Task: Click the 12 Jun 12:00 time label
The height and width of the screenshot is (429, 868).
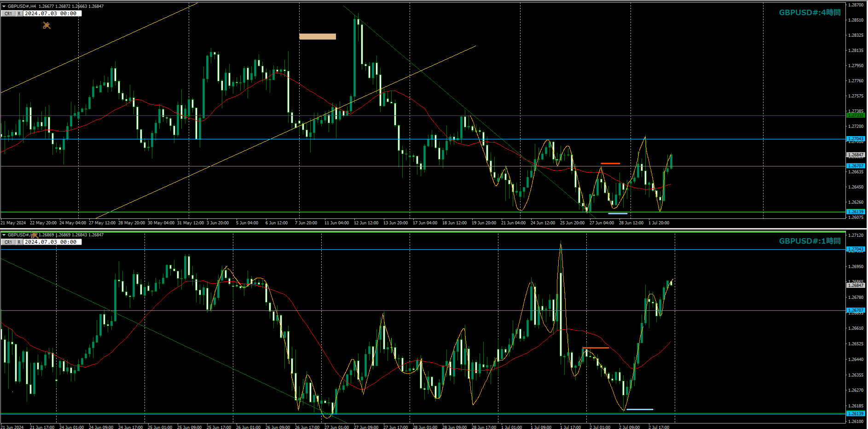Action: click(x=366, y=223)
